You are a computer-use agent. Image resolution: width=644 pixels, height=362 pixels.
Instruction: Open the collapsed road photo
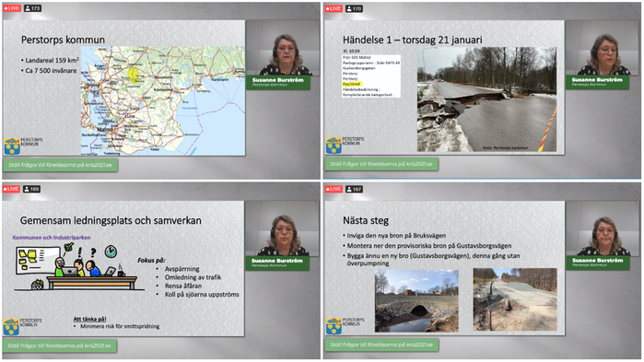486,99
